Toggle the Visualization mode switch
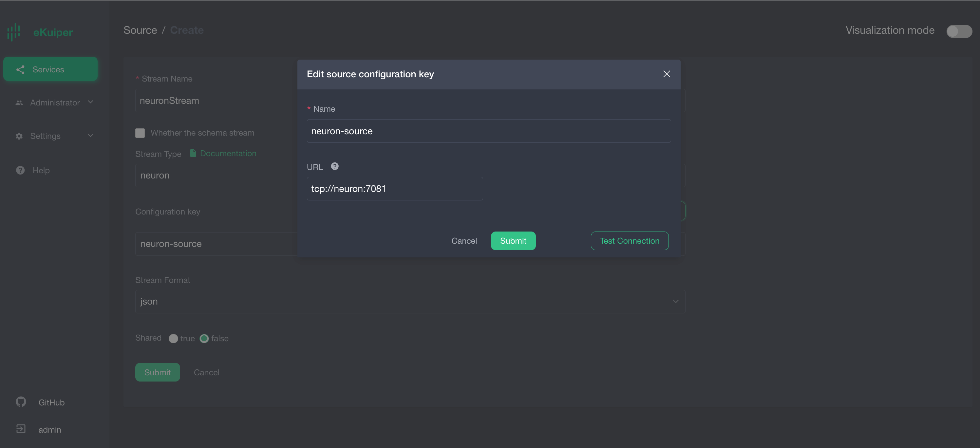The image size is (980, 448). pyautogui.click(x=959, y=31)
